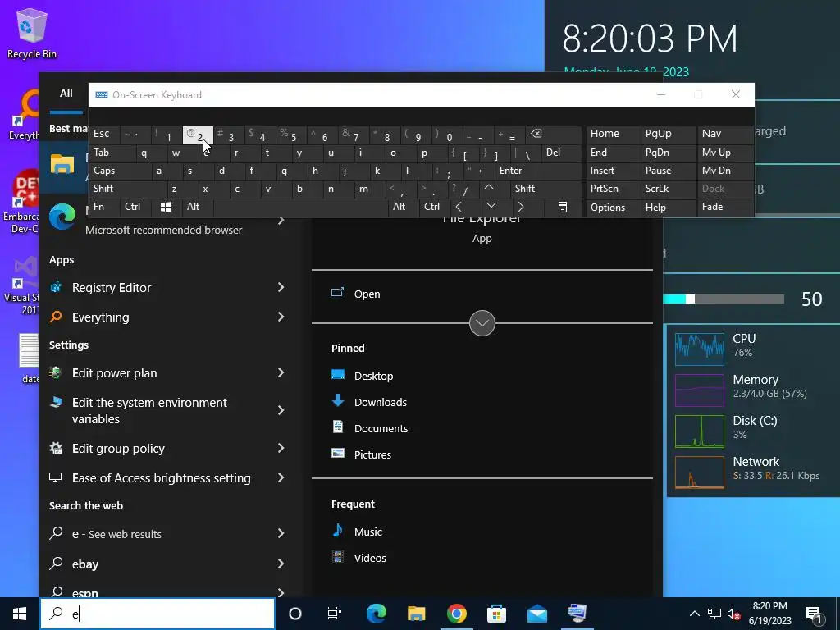Image resolution: width=840 pixels, height=630 pixels.
Task: Open the notification center icon
Action: coord(815,614)
